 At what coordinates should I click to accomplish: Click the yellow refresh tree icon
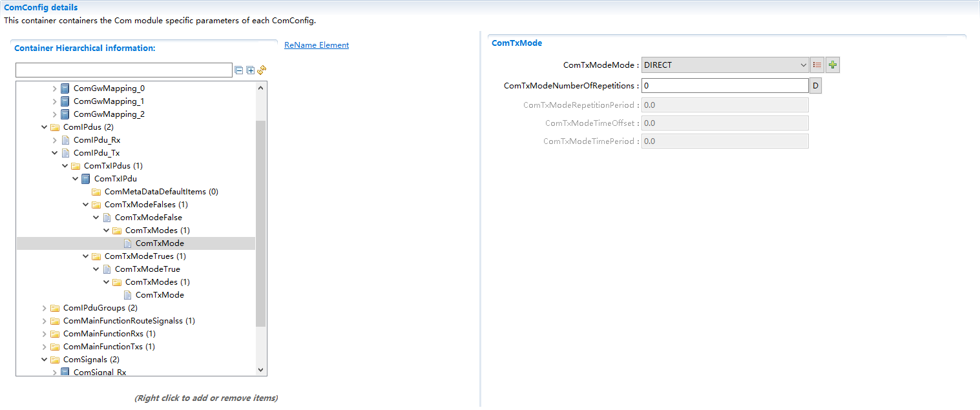pos(262,70)
